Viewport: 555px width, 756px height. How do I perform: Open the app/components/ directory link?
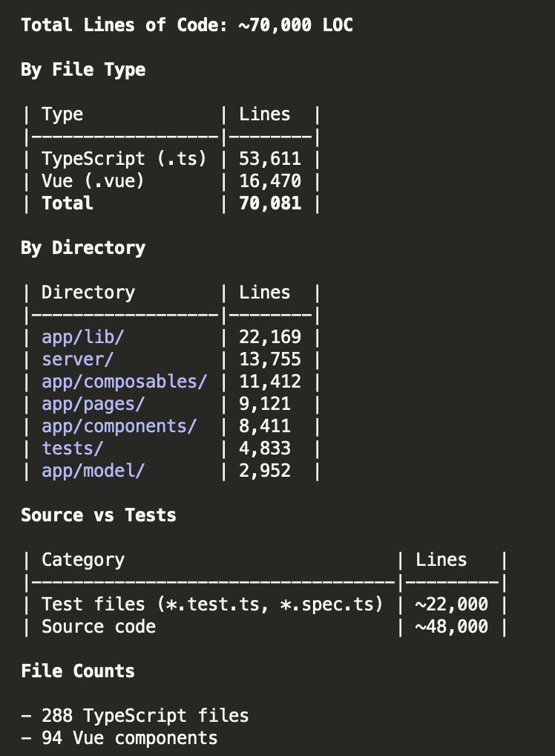(119, 426)
